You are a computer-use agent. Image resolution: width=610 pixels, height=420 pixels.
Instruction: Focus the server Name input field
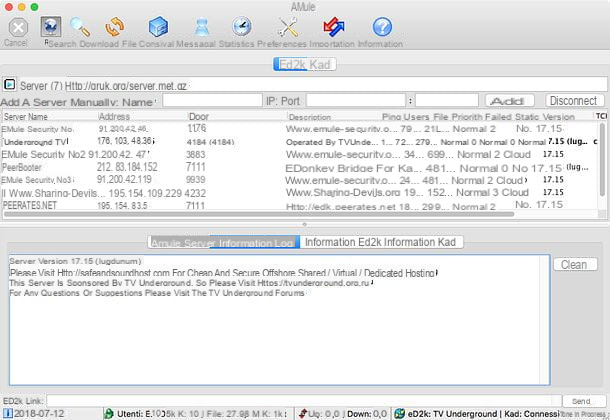(212, 101)
